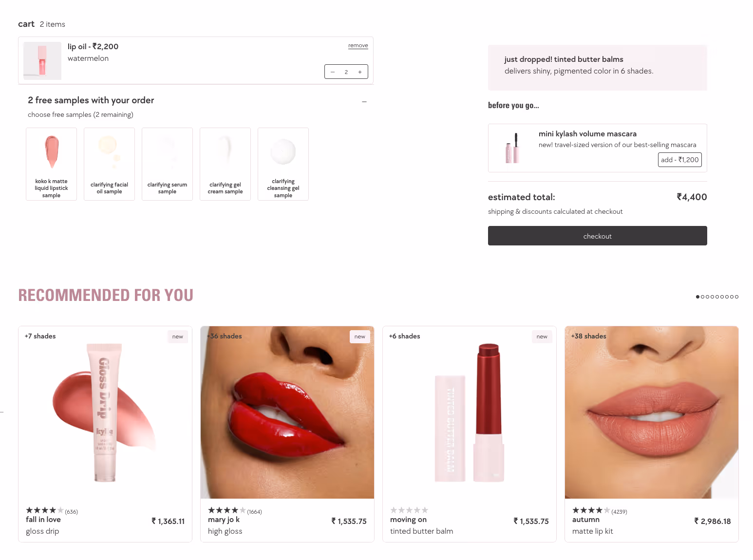The width and height of the screenshot is (753, 560).
Task: Choose clarifying gel cream sample
Action: tap(225, 164)
